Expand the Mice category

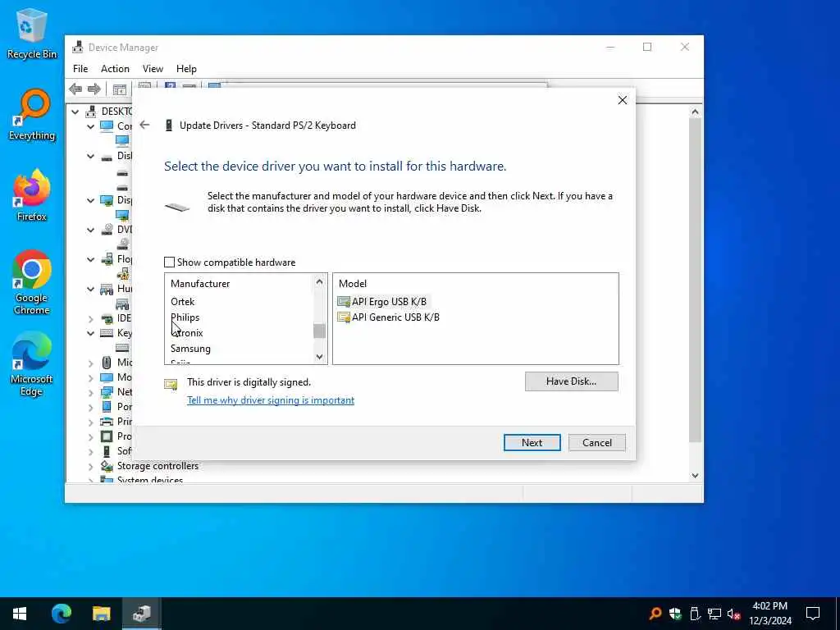(x=90, y=363)
